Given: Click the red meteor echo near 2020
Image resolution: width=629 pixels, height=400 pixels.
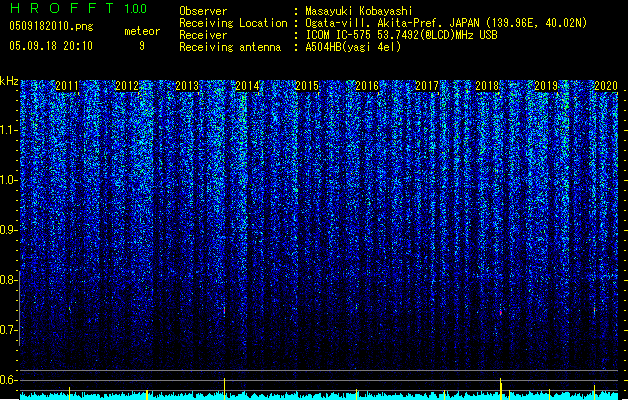Looking at the screenshot, I should pos(595,310).
